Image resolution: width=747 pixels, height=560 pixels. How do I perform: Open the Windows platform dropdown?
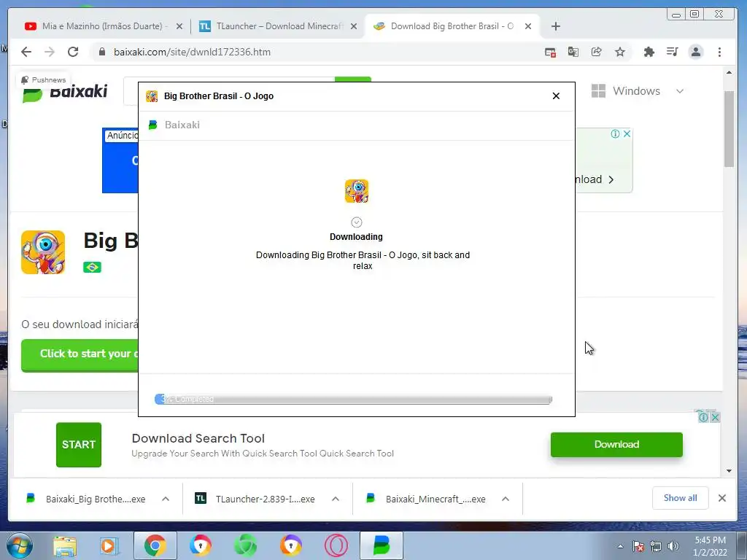click(x=637, y=91)
